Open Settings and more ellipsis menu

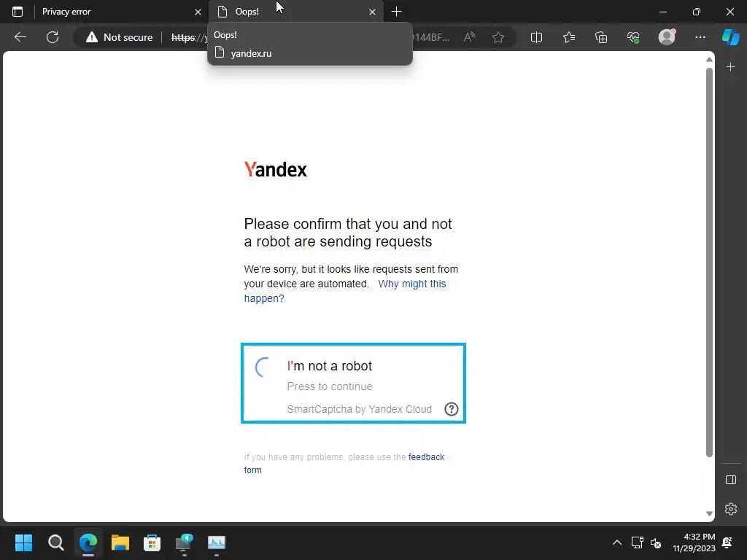point(700,37)
